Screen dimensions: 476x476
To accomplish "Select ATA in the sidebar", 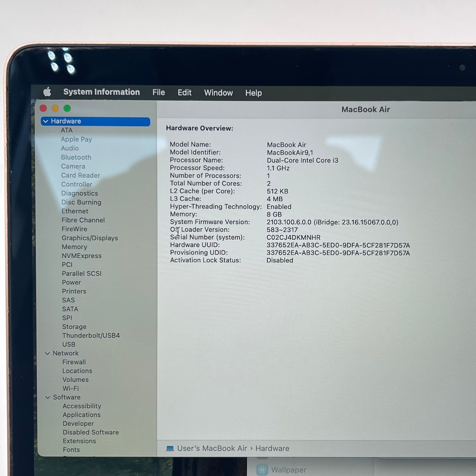I will pyautogui.click(x=67, y=130).
